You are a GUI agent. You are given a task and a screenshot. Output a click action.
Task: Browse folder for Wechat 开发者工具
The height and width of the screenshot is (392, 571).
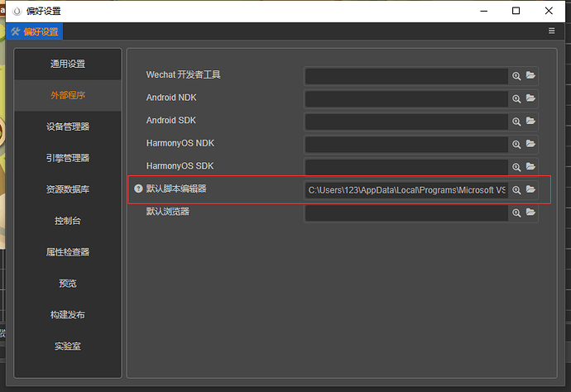pyautogui.click(x=530, y=75)
